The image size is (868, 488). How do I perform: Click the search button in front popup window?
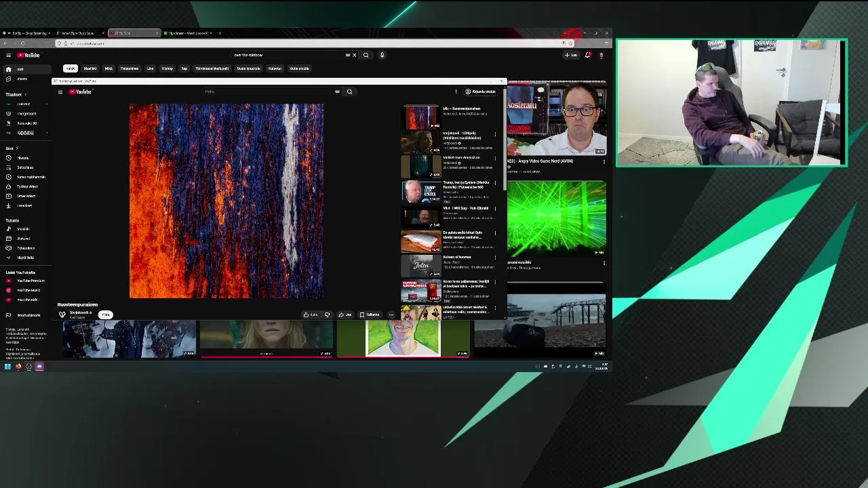point(349,91)
